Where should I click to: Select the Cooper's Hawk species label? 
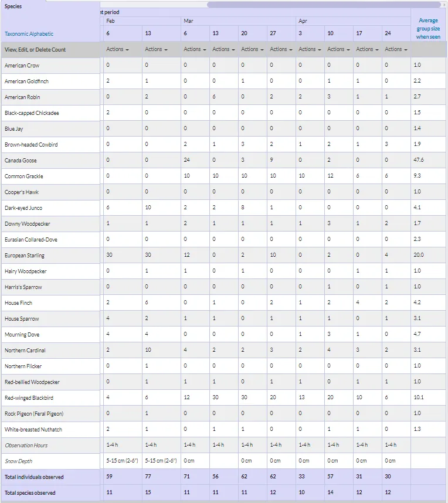tap(22, 192)
